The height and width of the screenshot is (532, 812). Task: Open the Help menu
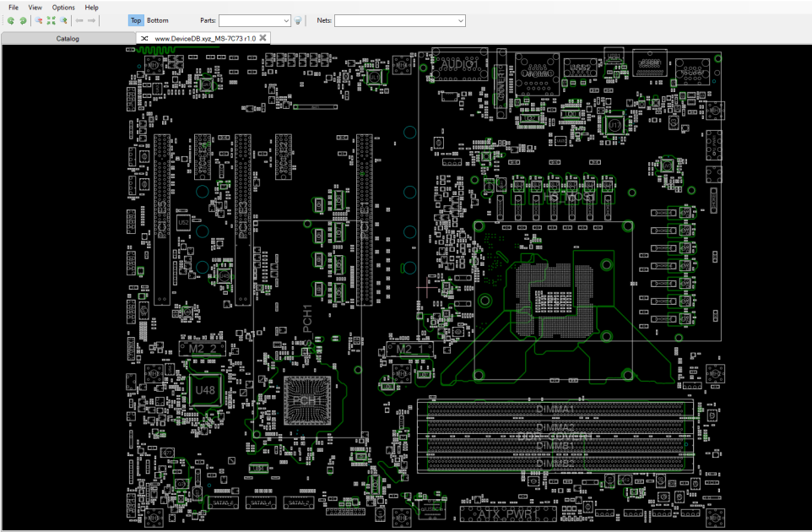click(92, 8)
